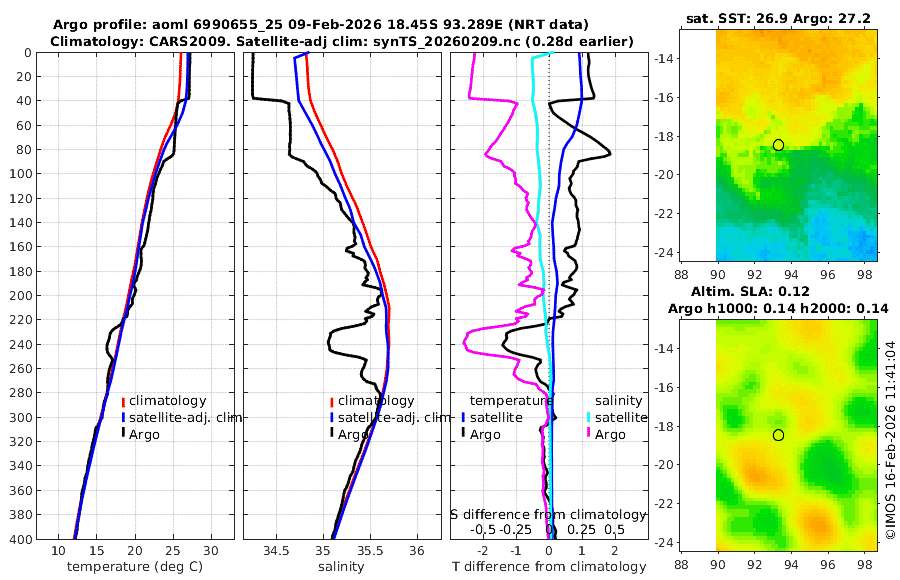Image resolution: width=900 pixels, height=580 pixels.
Task: Click the Argo float circle on SLA map
Action: pyautogui.click(x=778, y=435)
